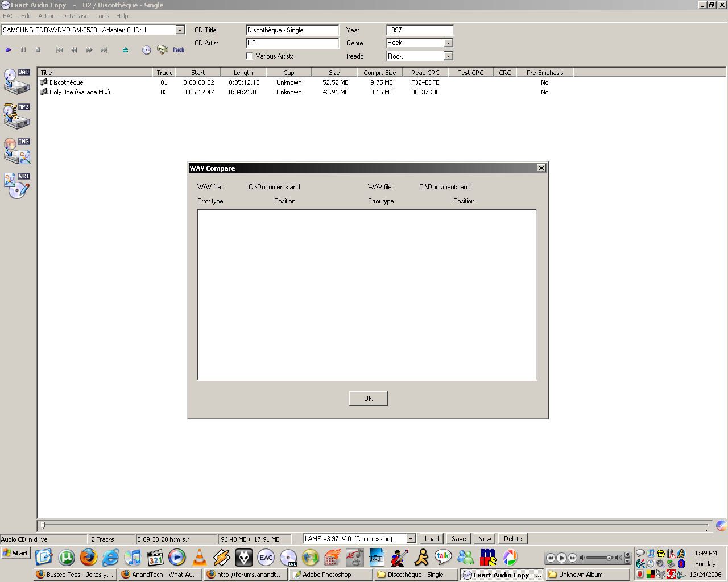Click OK in the WAV Compare dialog
728x582 pixels.
pyautogui.click(x=368, y=398)
